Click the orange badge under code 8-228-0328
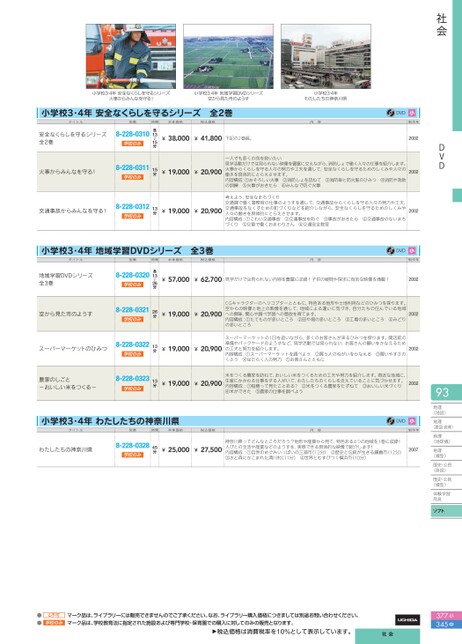 [x=132, y=455]
